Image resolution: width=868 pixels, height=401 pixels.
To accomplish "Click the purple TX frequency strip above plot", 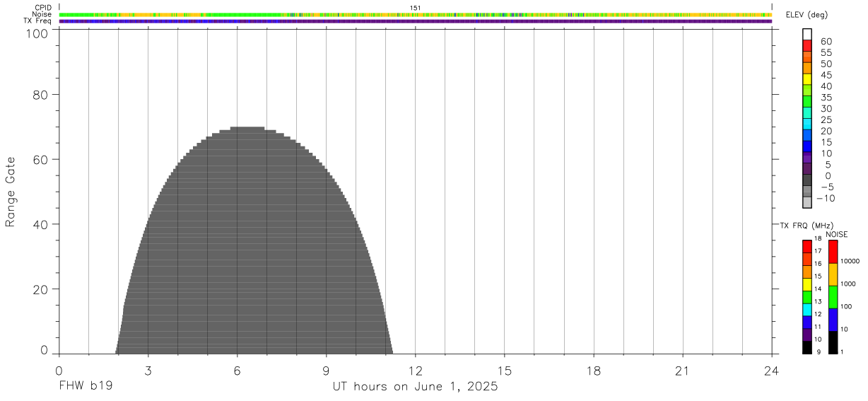I will tap(416, 21).
